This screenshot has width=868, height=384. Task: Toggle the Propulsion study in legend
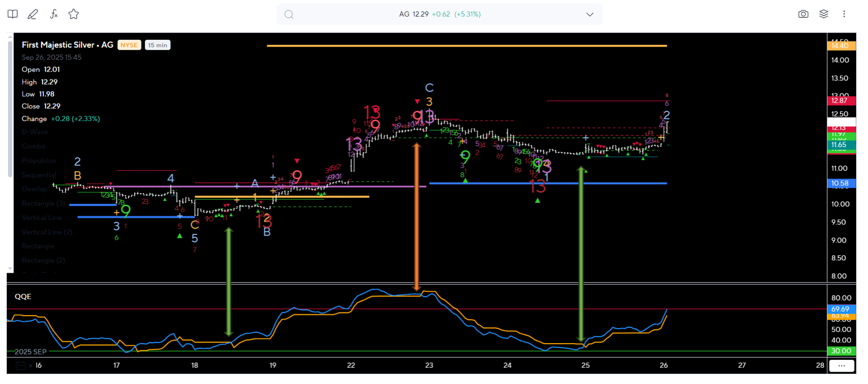(x=39, y=161)
